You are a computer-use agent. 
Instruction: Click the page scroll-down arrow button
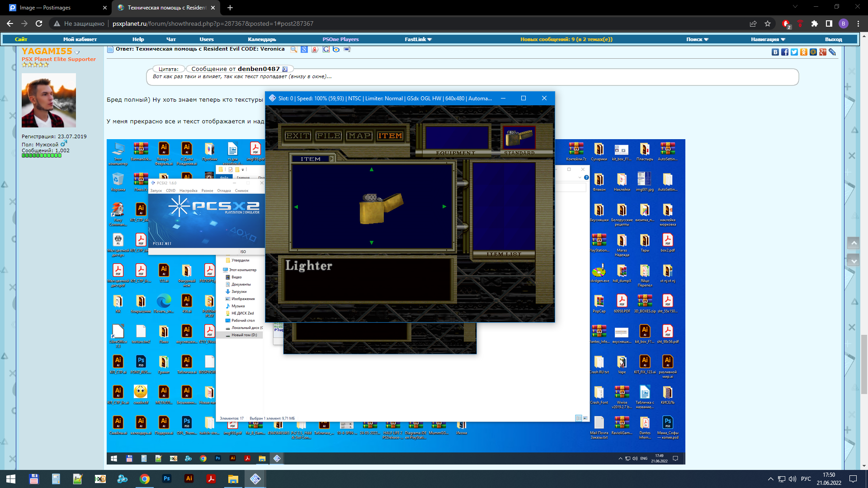point(854,260)
